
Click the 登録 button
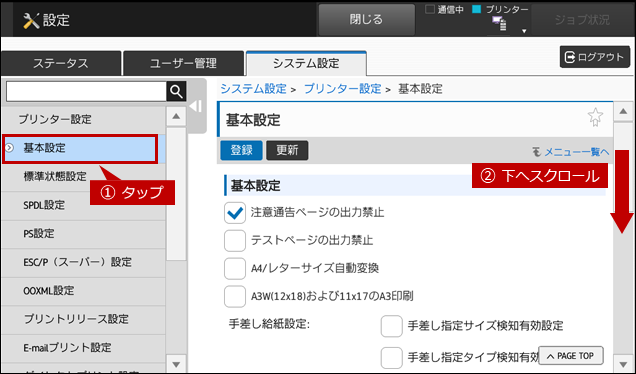241,150
